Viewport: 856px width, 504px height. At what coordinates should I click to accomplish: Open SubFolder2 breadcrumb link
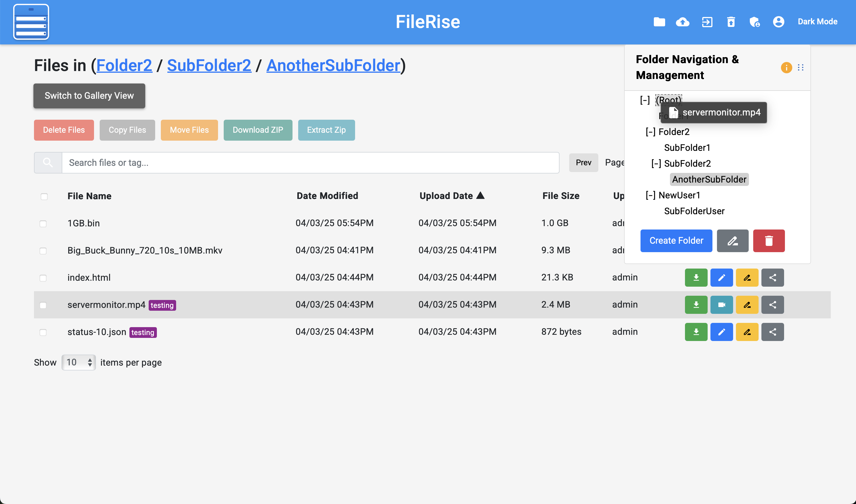209,65
